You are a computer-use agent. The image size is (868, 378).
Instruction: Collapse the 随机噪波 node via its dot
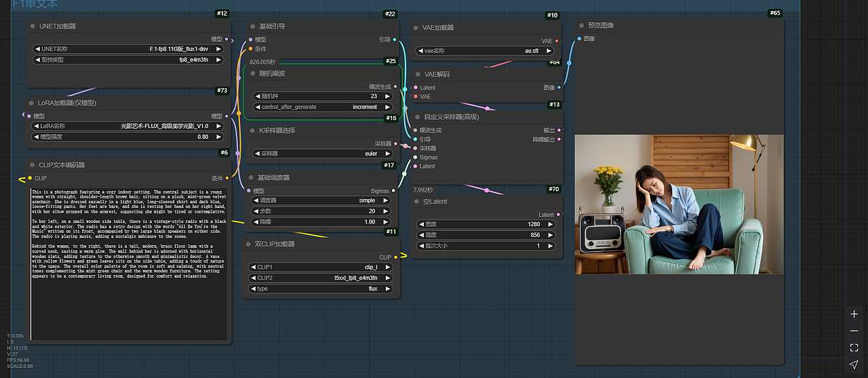252,73
